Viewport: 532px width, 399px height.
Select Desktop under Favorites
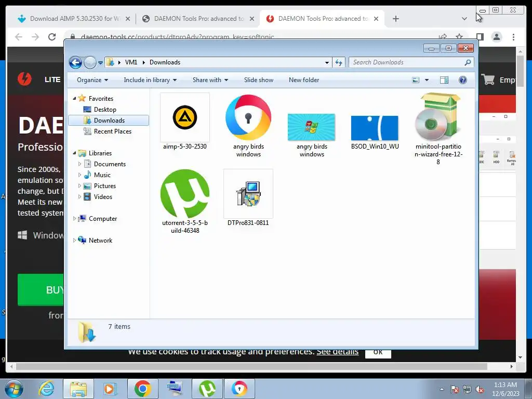click(x=105, y=110)
